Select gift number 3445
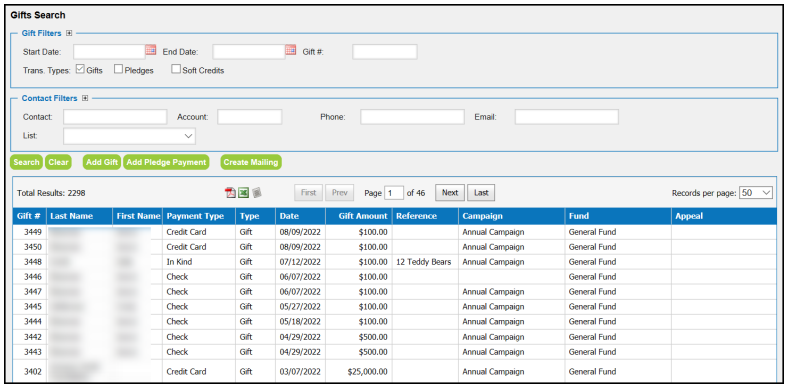 tap(33, 307)
